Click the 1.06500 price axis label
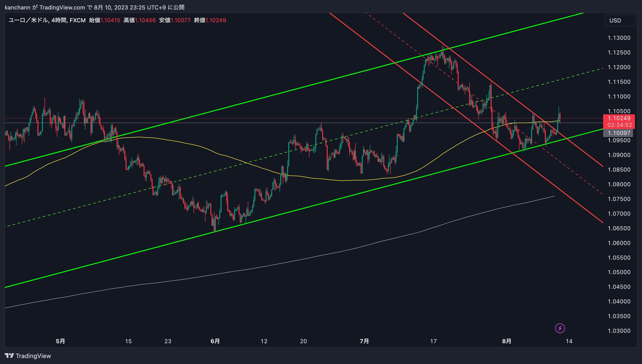Screen dimensions: 642x364 (619, 228)
